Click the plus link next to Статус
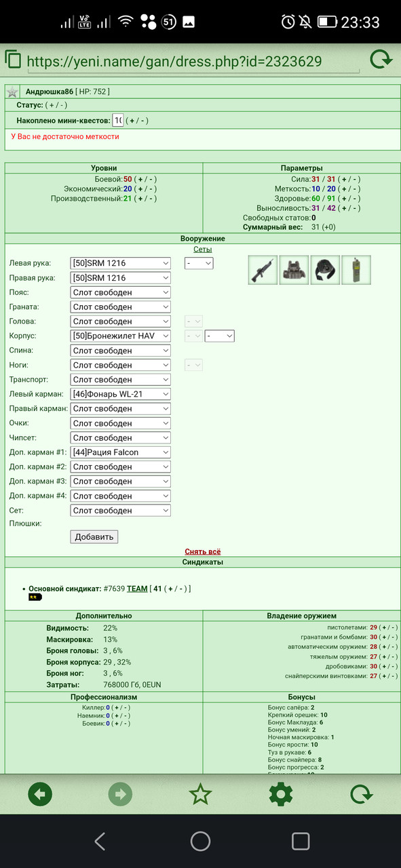This screenshot has width=401, height=868. 52,106
